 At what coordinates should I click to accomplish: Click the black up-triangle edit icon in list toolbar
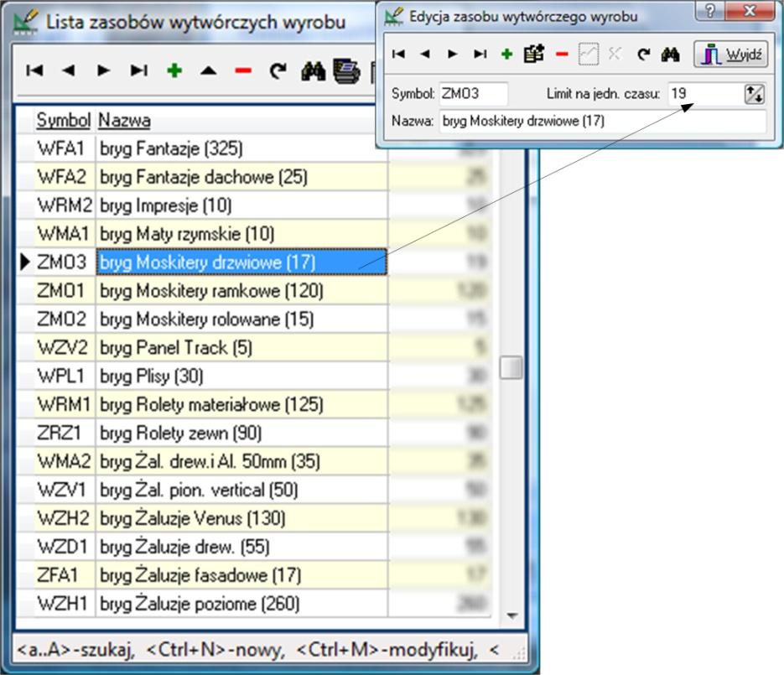click(209, 70)
